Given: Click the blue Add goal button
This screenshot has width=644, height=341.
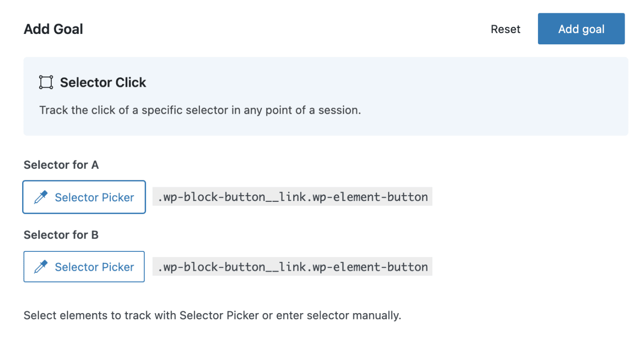Looking at the screenshot, I should pyautogui.click(x=581, y=29).
